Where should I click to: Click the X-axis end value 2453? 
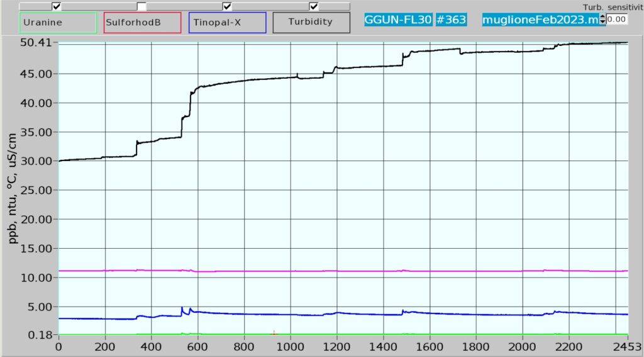point(625,346)
